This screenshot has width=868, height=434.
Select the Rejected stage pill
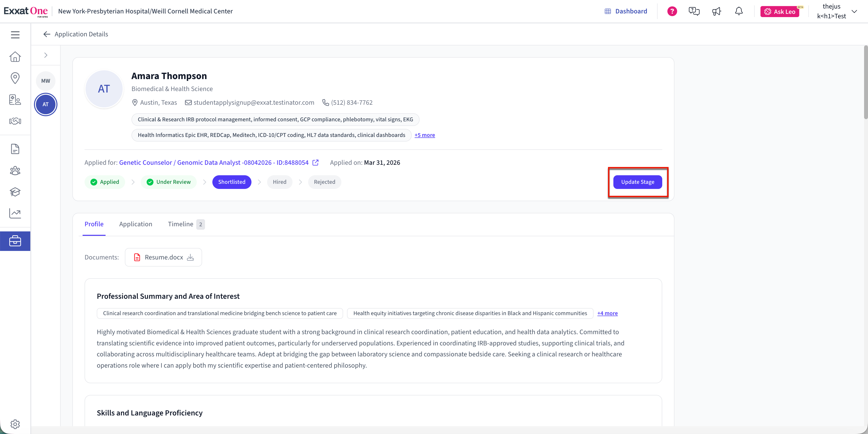324,182
